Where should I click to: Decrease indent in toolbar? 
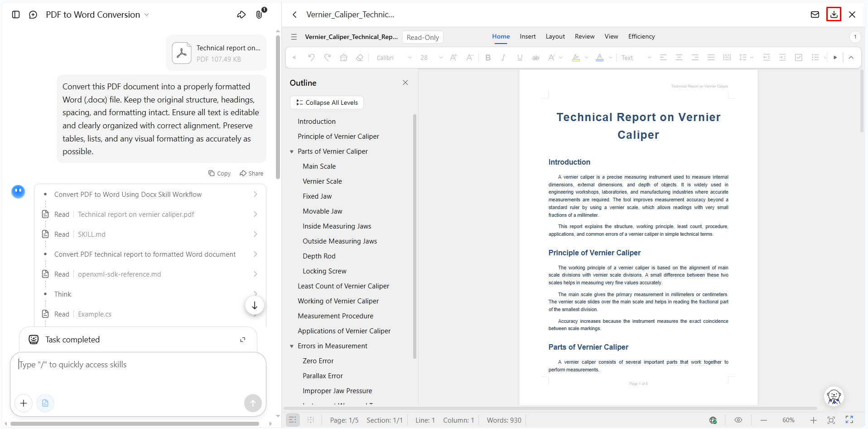click(x=767, y=58)
